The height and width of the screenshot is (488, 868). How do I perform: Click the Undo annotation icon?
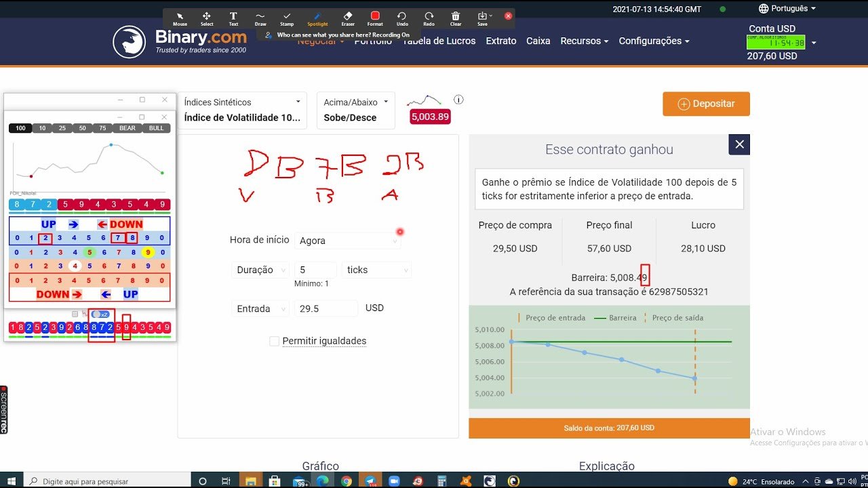[402, 18]
